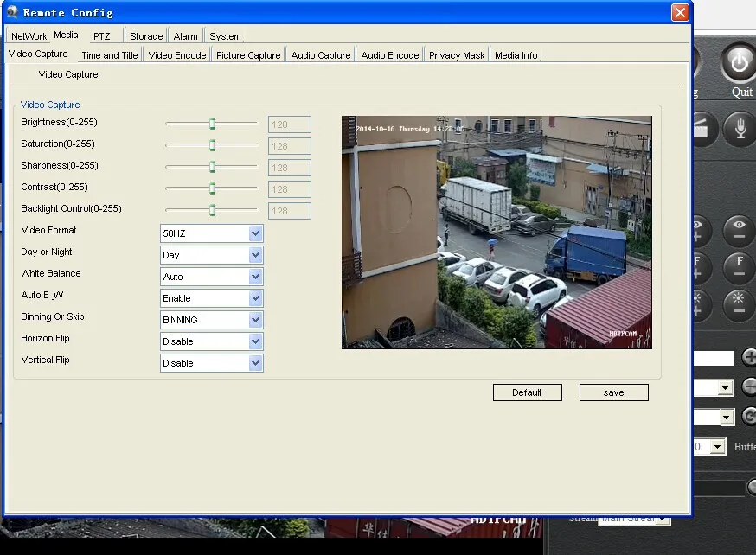Click the brightness minus iris icon
The height and width of the screenshot is (555, 756).
point(740,304)
